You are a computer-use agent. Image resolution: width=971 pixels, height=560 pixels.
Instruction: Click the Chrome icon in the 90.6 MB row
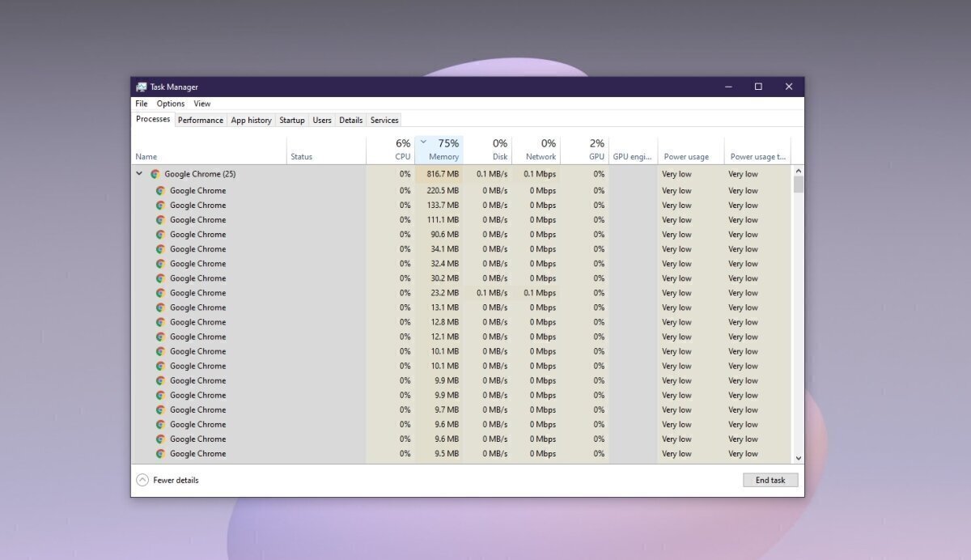161,235
